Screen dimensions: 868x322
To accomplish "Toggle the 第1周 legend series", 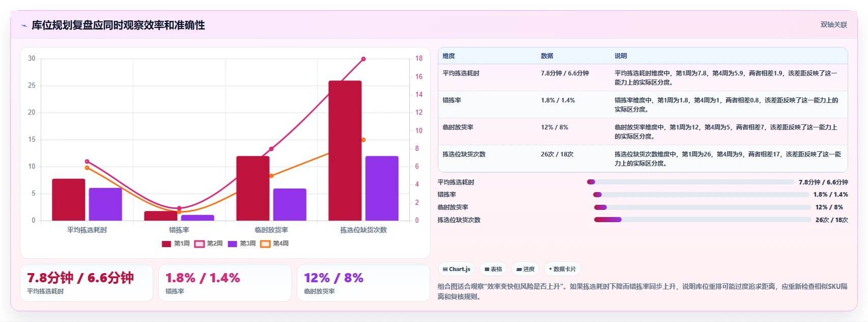I will tap(176, 244).
